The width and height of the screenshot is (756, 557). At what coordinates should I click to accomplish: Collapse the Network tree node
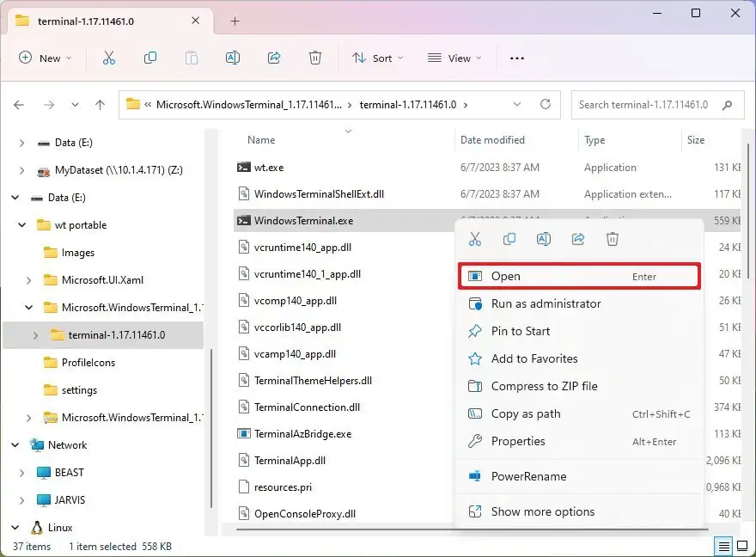(15, 444)
